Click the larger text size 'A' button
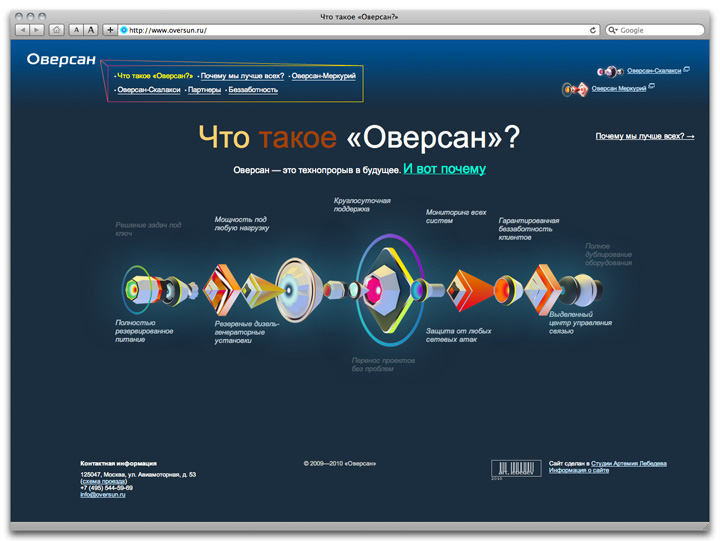 (91, 30)
